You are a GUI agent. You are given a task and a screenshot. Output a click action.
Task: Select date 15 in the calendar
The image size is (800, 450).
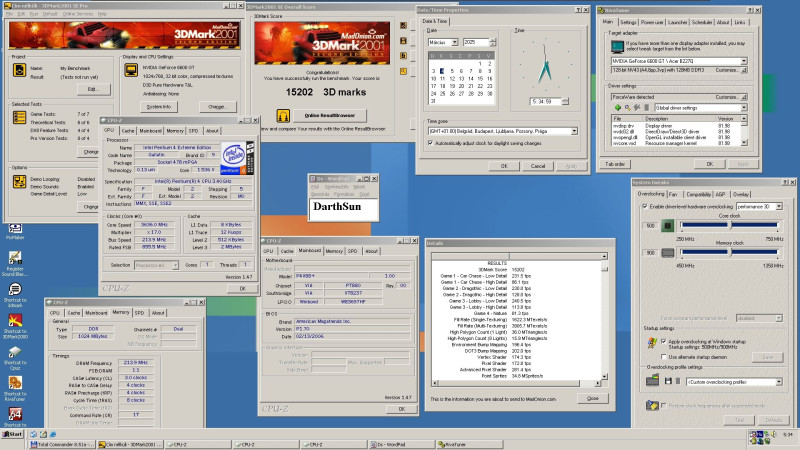tap(480, 79)
